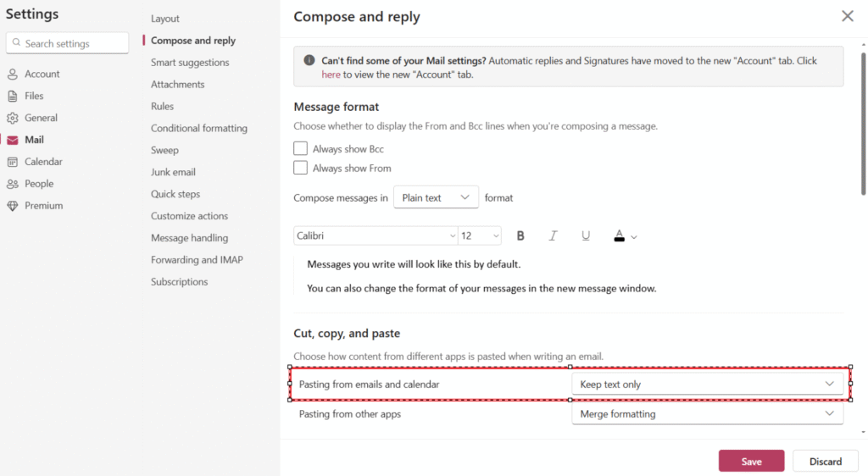
Task: Open the Calibri font dropdown
Action: point(376,236)
